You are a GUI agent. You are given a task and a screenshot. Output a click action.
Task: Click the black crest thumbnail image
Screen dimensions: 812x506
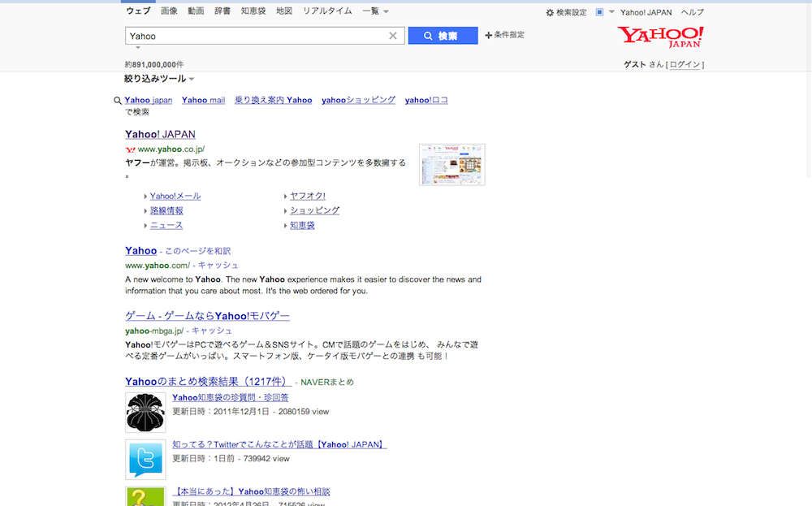coord(145,412)
